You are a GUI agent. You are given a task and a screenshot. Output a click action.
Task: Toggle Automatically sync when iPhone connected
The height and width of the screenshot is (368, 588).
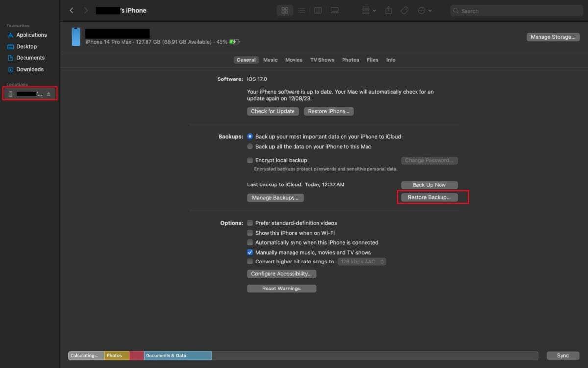250,242
